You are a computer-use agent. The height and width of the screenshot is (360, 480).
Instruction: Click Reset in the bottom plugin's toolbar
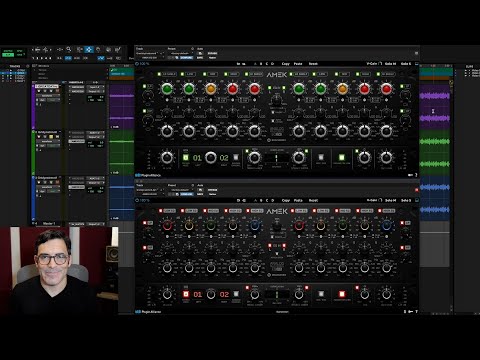(313, 200)
